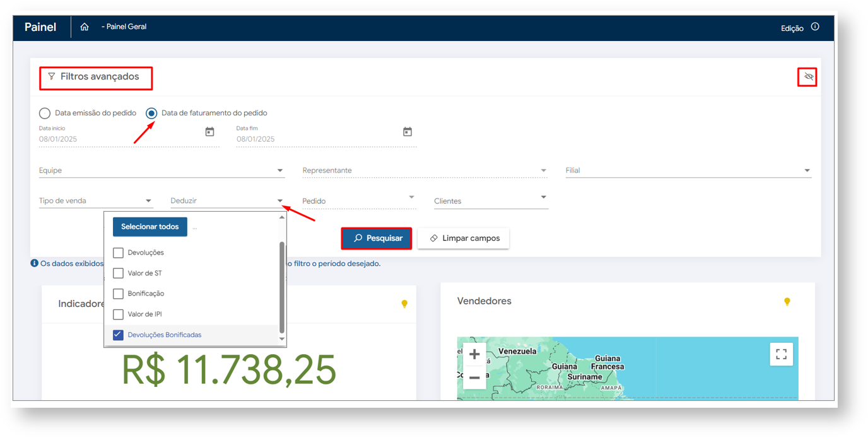Uncheck the Devoluções Bonificadas checkbox
Viewport: 868px width, 438px height.
(x=118, y=335)
